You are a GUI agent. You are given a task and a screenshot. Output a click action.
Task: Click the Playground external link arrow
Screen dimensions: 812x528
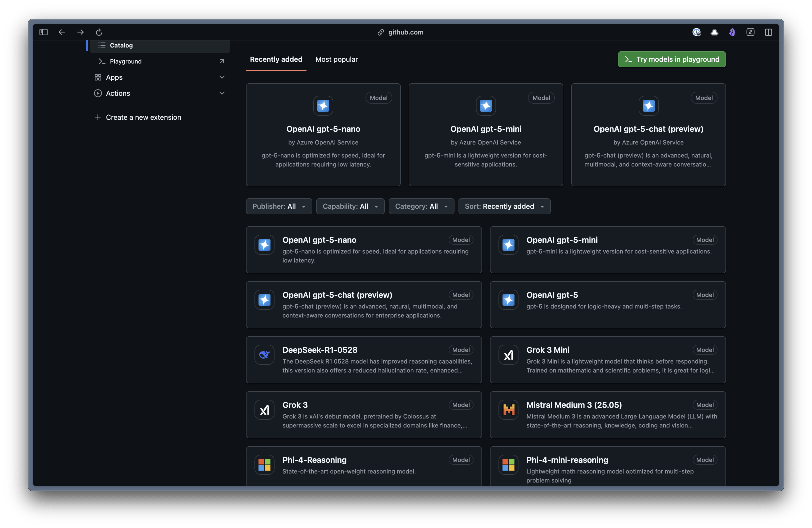[x=222, y=61]
